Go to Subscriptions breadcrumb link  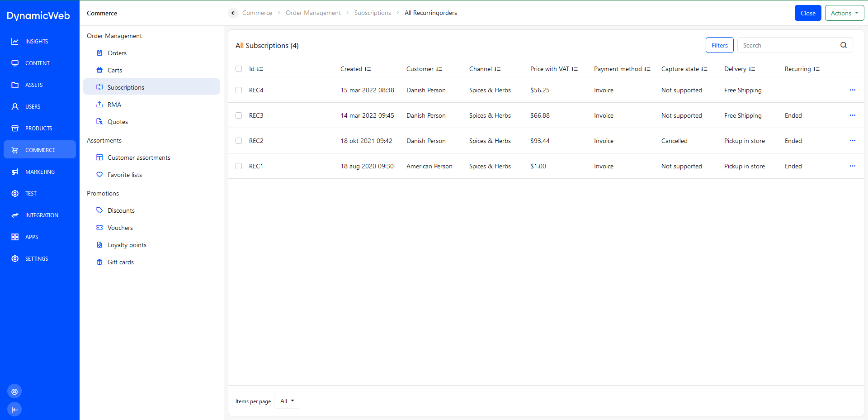point(373,13)
